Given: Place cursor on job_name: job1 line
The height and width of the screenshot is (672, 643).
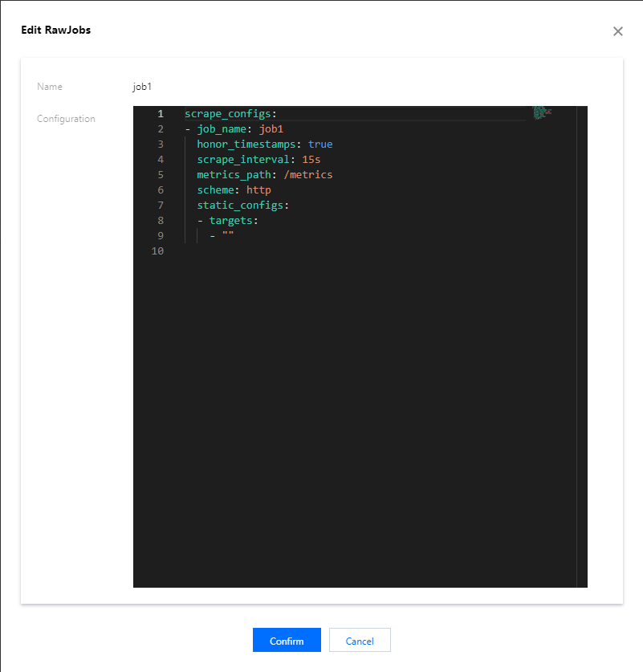Looking at the screenshot, I should pyautogui.click(x=234, y=129).
